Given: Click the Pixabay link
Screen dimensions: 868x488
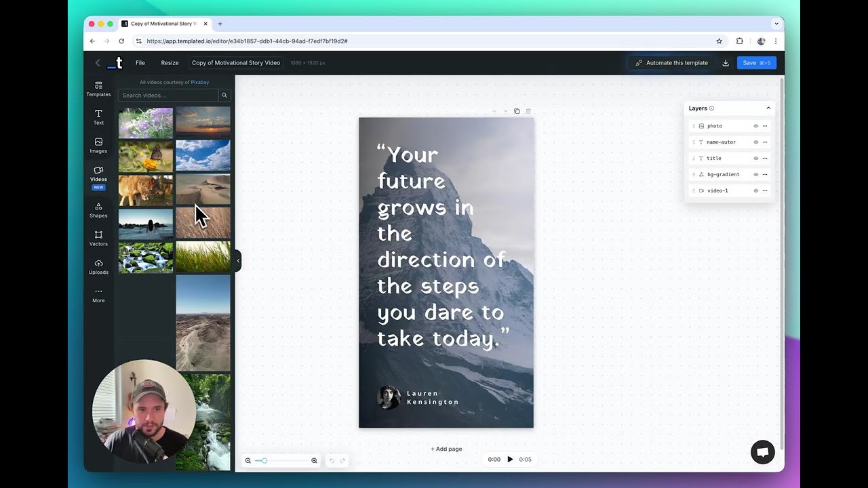Looking at the screenshot, I should (x=199, y=82).
